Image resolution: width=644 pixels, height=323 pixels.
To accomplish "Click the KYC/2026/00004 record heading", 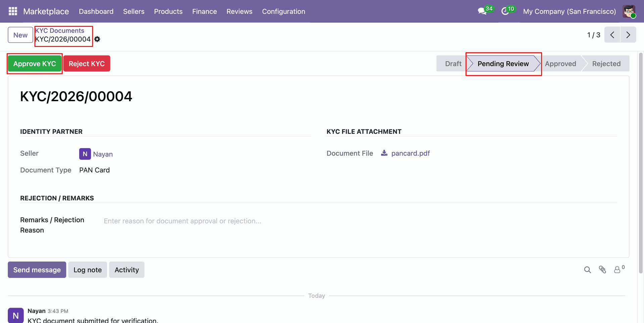I will (x=76, y=96).
